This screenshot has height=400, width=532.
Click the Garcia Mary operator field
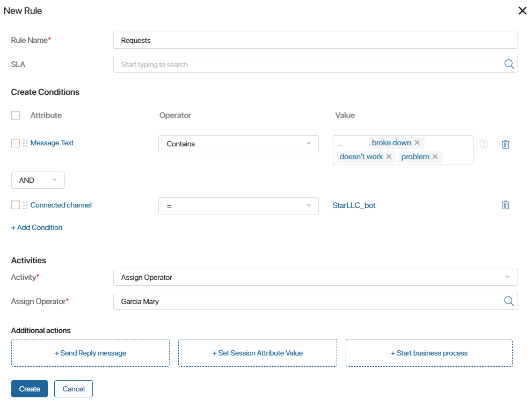(x=316, y=301)
